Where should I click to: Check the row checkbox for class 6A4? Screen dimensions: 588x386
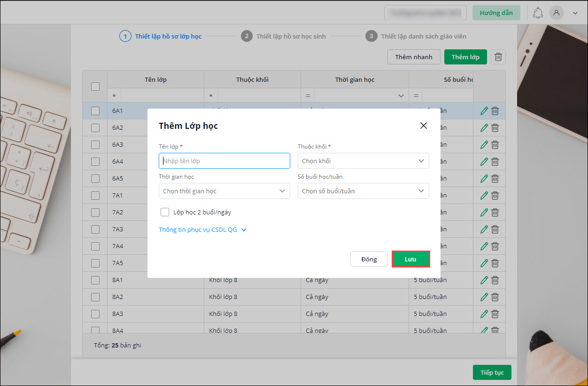(x=95, y=162)
